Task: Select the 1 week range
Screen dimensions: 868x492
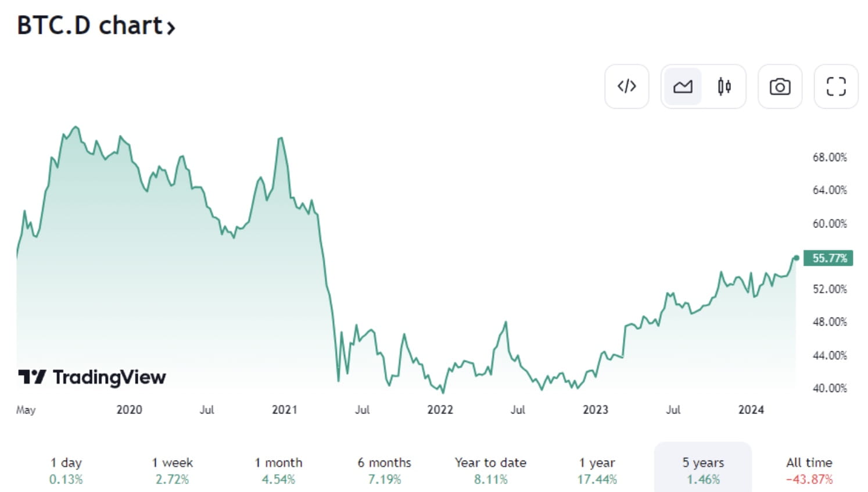Action: click(x=172, y=470)
